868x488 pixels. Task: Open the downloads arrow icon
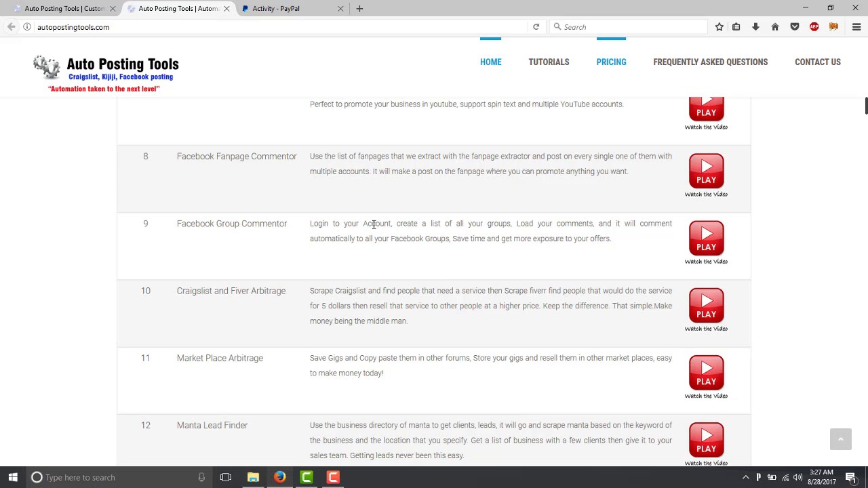[x=755, y=27]
